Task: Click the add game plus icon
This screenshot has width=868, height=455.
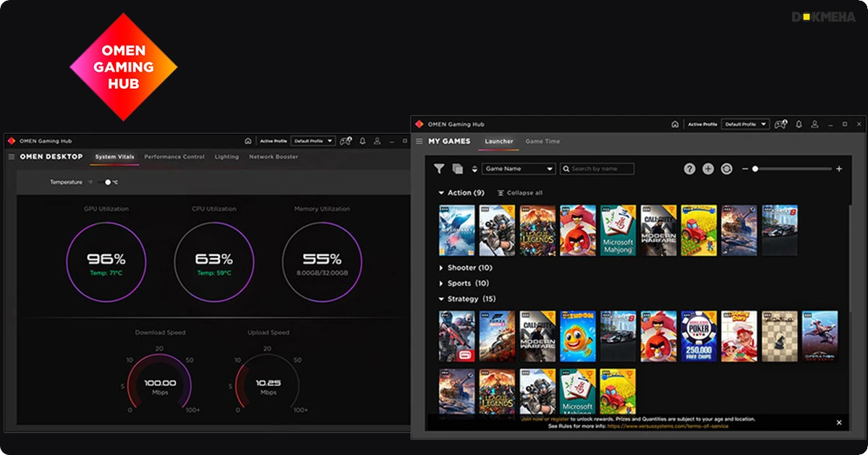Action: pos(708,169)
